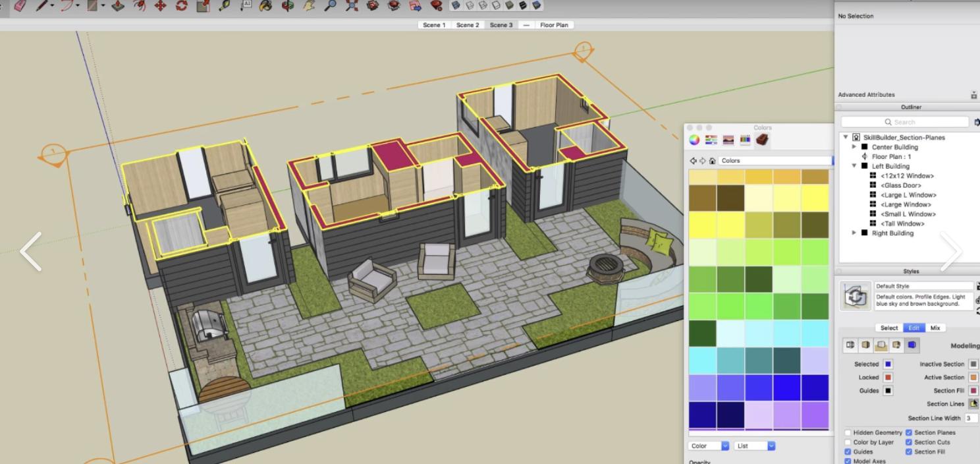Select the Eraser tool in the toolbar
This screenshot has height=464, width=980.
coord(20,5)
